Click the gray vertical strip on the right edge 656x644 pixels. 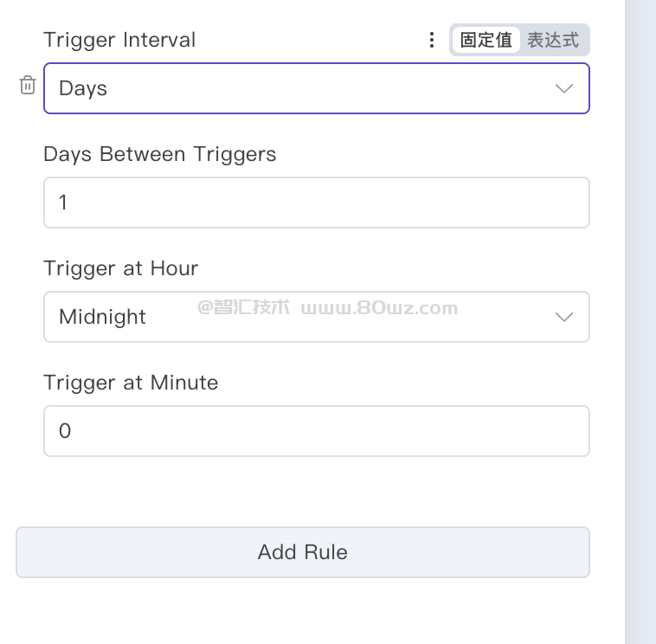(x=640, y=322)
